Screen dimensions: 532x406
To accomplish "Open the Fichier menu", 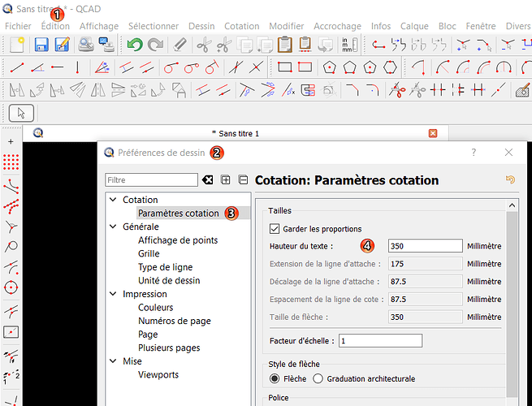I will click(x=18, y=26).
